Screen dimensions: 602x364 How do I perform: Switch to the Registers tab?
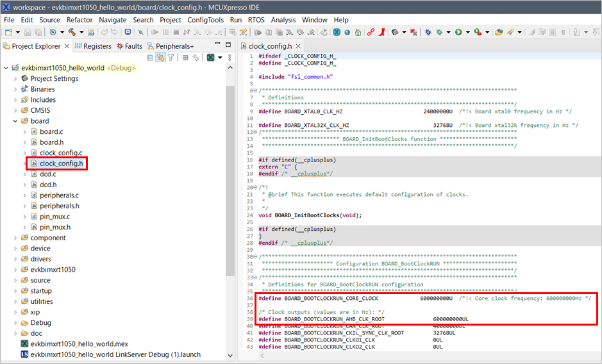click(93, 46)
